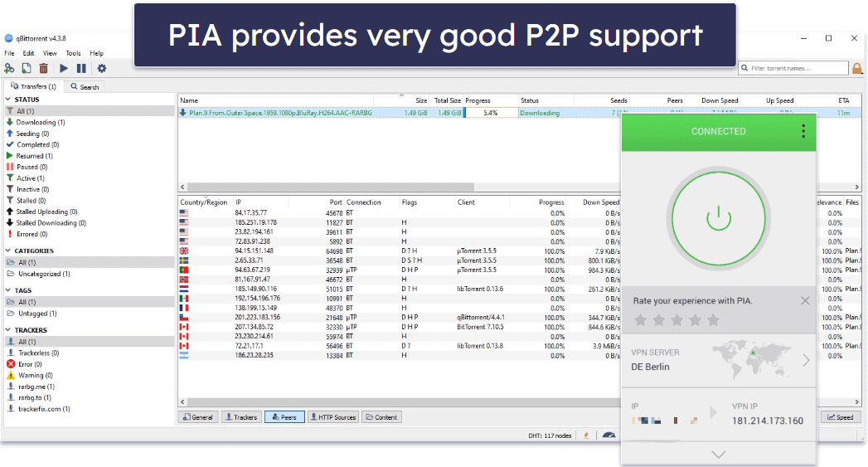Image resolution: width=868 pixels, height=467 pixels.
Task: Sort torrents by the Name column
Action: 276,100
